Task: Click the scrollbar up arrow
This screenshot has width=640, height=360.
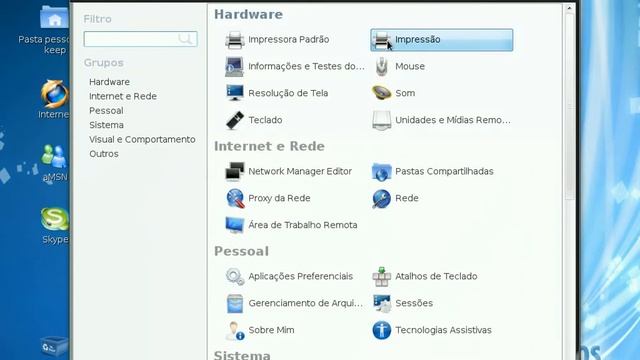Action: tap(569, 7)
